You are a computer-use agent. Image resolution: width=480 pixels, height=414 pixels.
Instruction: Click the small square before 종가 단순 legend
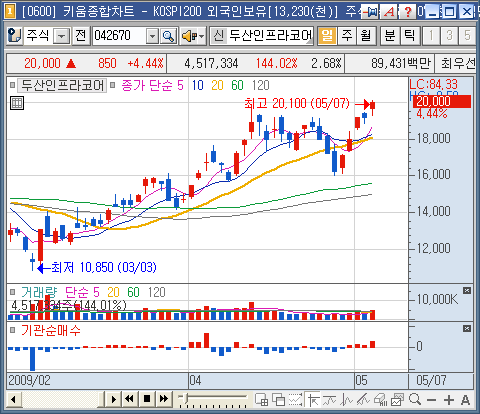112,85
